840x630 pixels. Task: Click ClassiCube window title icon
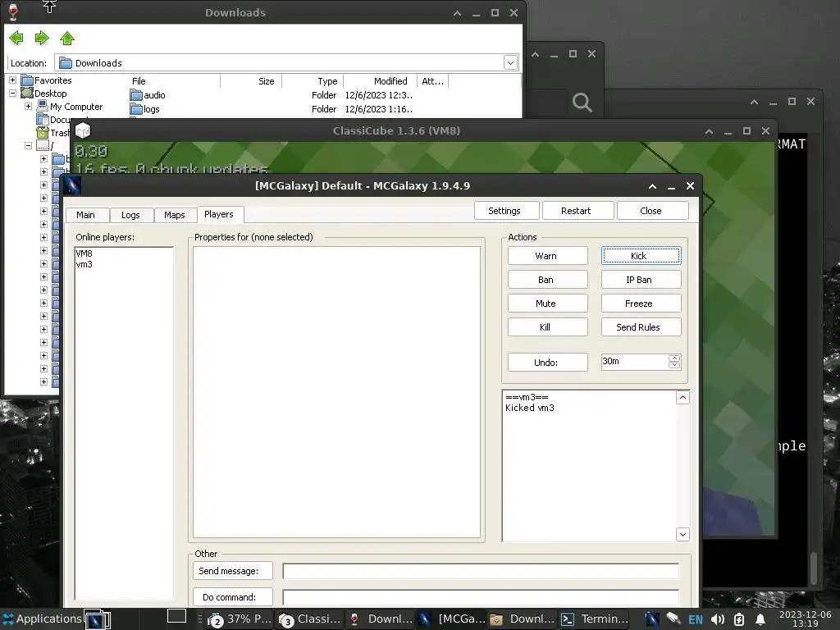tap(83, 130)
